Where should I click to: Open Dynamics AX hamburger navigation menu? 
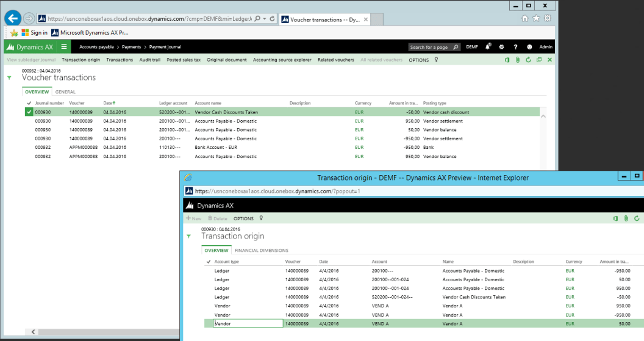pyautogui.click(x=64, y=47)
